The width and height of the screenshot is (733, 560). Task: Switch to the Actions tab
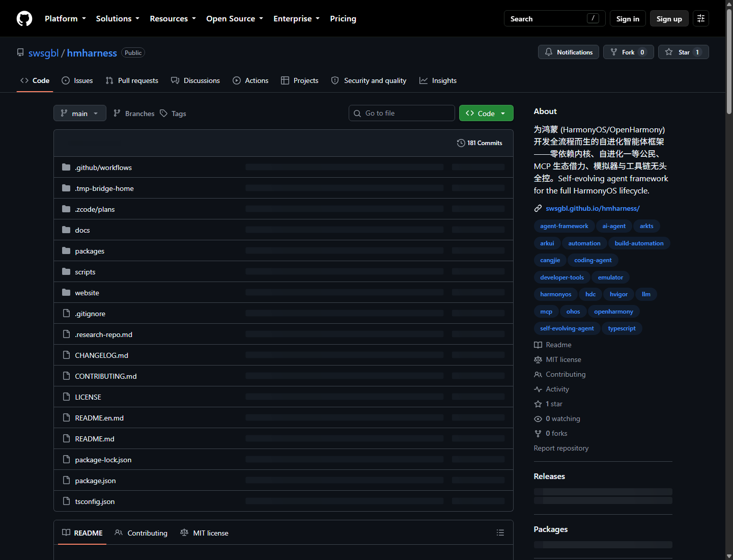pos(250,80)
